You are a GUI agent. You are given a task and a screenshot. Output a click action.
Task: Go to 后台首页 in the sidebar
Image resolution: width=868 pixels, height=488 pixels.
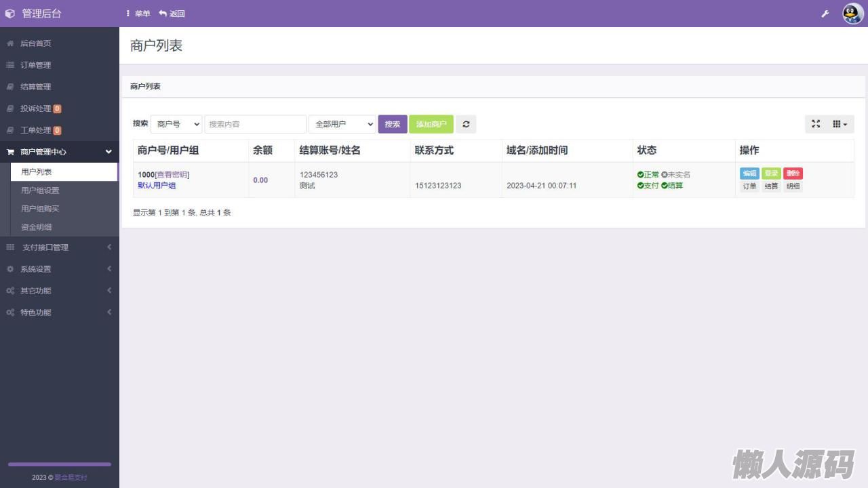click(60, 43)
